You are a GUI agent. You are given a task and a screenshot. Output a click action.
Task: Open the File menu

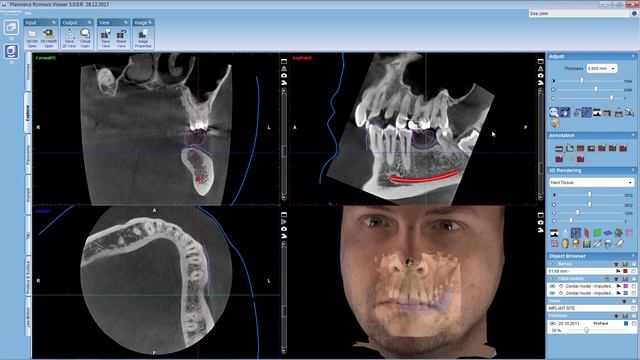(28, 13)
